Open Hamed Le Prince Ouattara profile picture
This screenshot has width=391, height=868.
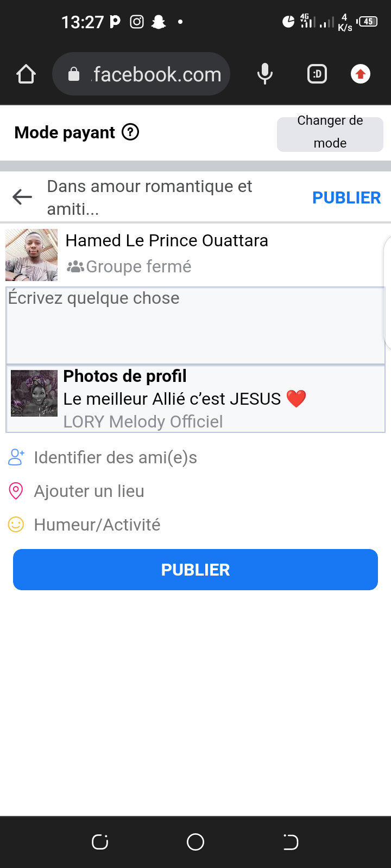point(31,255)
